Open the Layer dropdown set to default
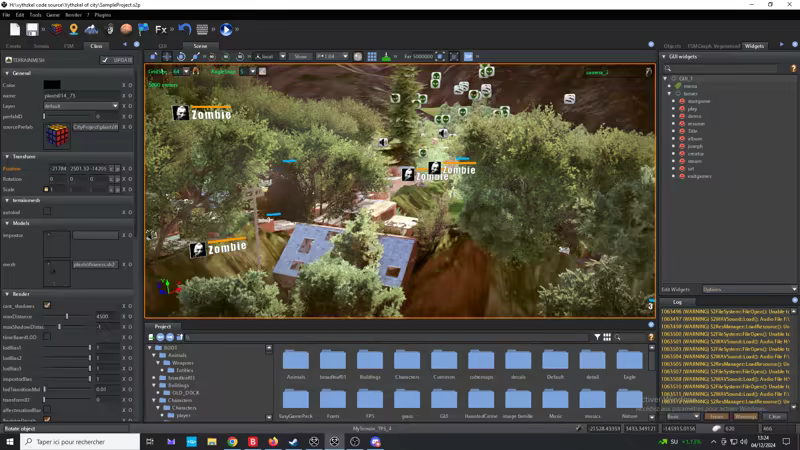Image resolution: width=800 pixels, height=450 pixels. pyautogui.click(x=80, y=106)
